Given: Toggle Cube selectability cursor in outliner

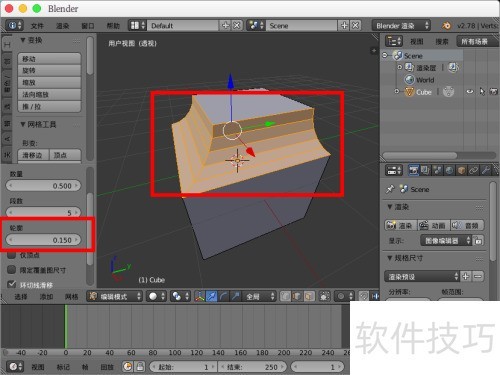Looking at the screenshot, I should coord(482,91).
